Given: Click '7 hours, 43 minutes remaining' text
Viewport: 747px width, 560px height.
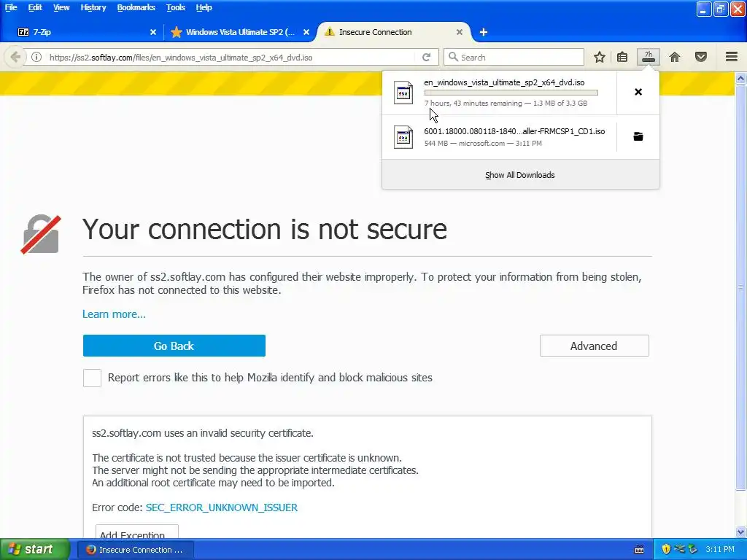Looking at the screenshot, I should (x=473, y=104).
